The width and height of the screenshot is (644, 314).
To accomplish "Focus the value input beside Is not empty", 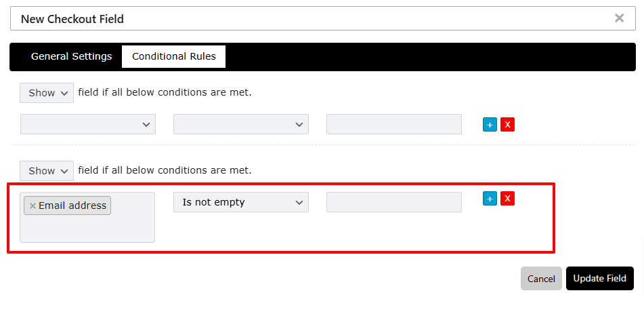I will click(394, 202).
